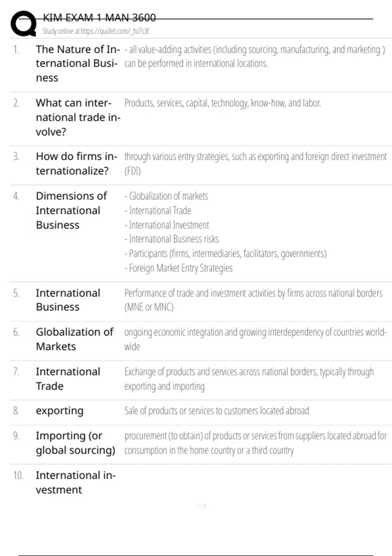Screen dimensions: 392x556
Task: Click the definition 'Sale of products or services to customers located abroad'
Action: (x=217, y=410)
